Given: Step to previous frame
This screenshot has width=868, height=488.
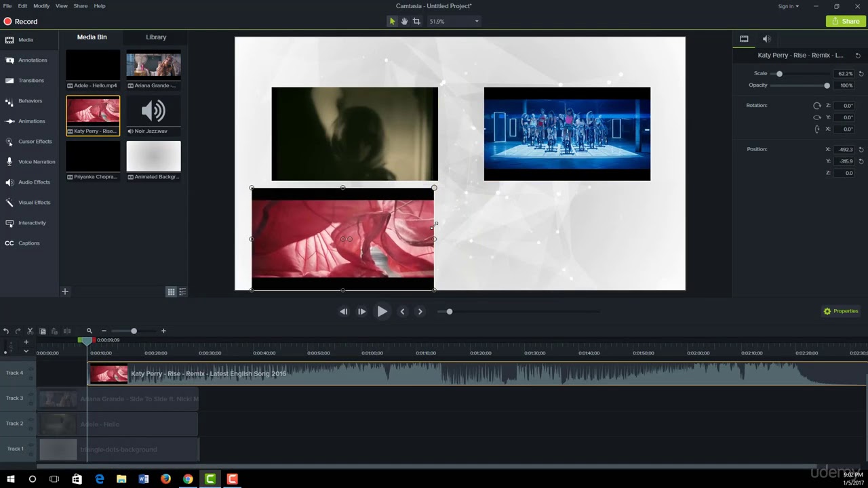Looking at the screenshot, I should coord(344,312).
